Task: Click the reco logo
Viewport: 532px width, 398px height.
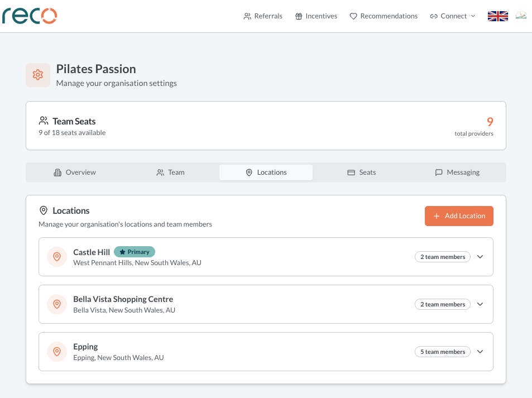Action: pos(30,16)
